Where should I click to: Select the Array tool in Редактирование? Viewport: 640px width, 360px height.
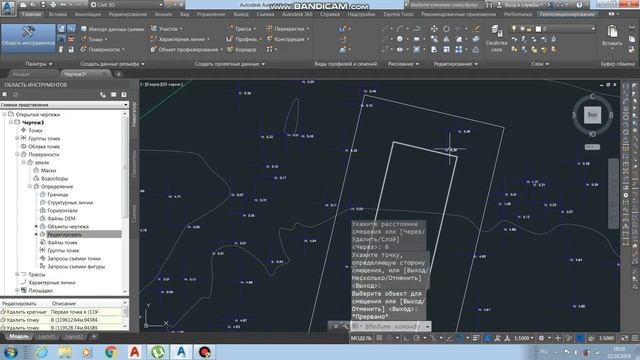coord(459,49)
